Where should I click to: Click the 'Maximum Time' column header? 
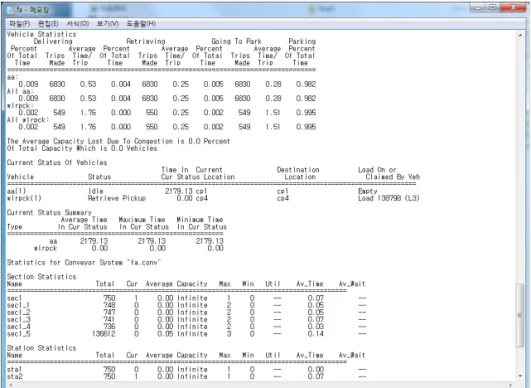pyautogui.click(x=142, y=219)
